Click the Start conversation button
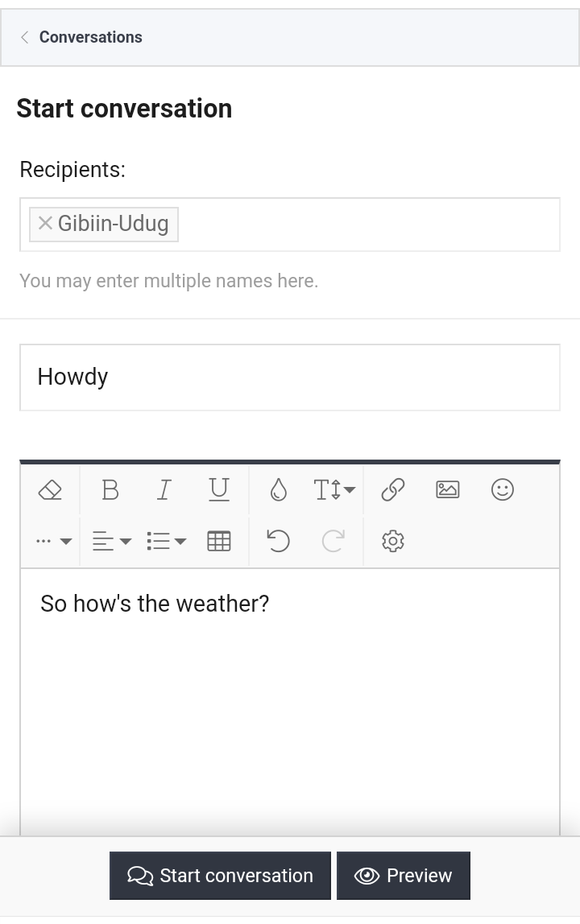The width and height of the screenshot is (580, 924). 220,876
